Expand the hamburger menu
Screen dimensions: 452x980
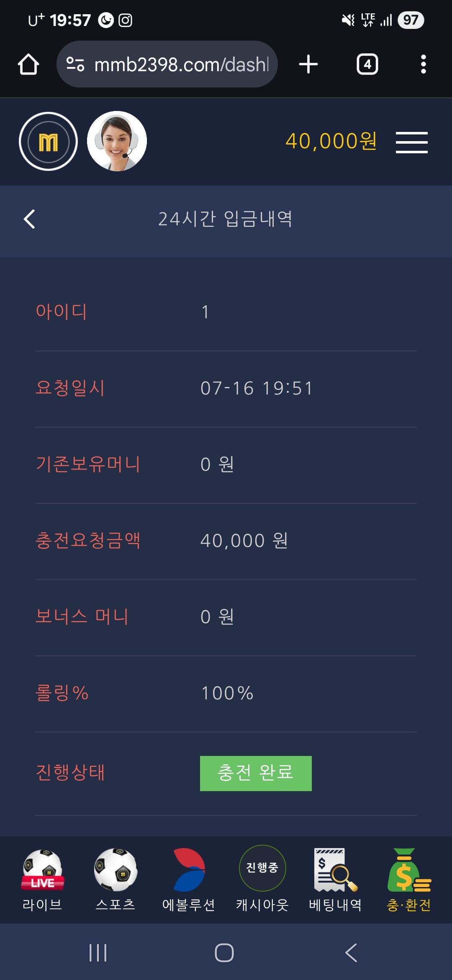click(411, 142)
